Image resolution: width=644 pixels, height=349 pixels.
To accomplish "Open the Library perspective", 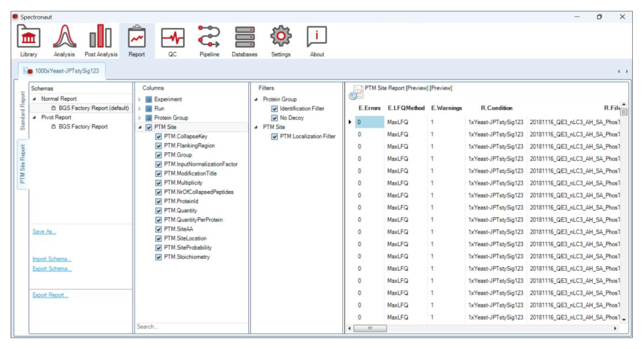I will click(x=28, y=41).
